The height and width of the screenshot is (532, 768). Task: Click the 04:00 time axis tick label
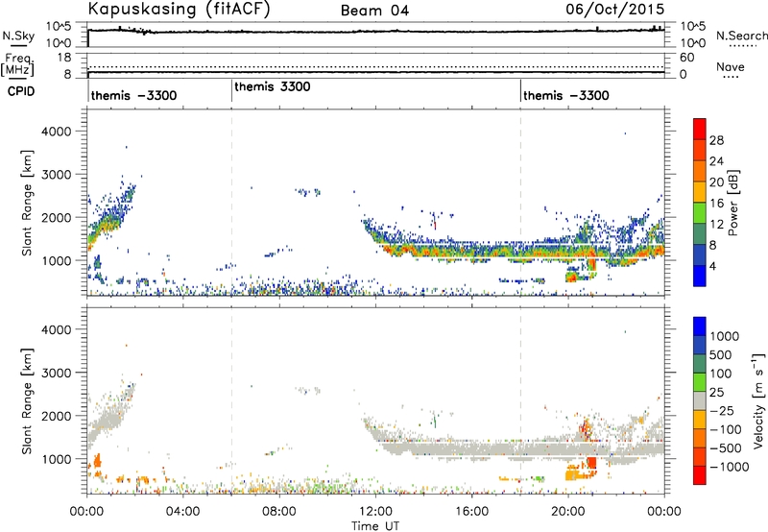182,512
